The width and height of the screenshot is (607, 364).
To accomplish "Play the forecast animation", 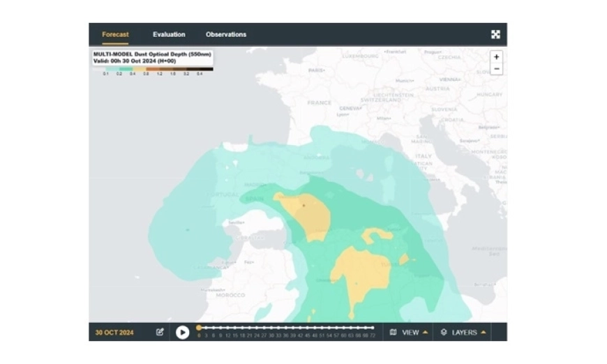I will [182, 333].
